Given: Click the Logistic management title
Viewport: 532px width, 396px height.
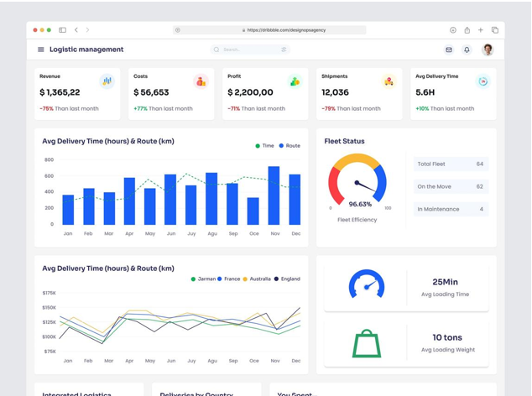Looking at the screenshot, I should pos(86,49).
